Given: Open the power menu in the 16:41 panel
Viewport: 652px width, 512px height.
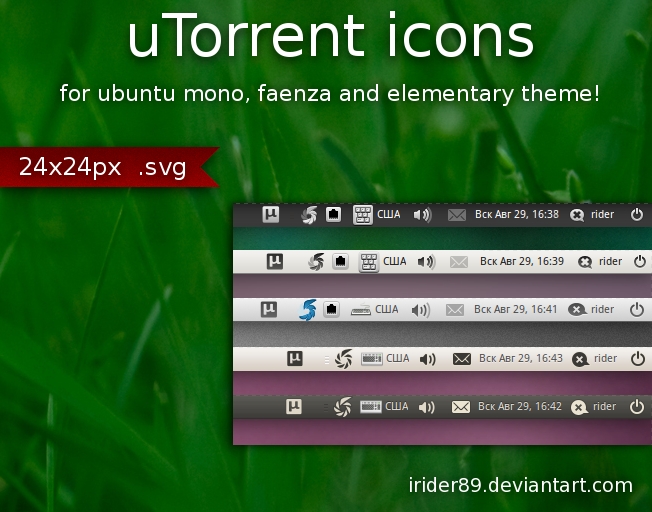Looking at the screenshot, I should tap(637, 309).
